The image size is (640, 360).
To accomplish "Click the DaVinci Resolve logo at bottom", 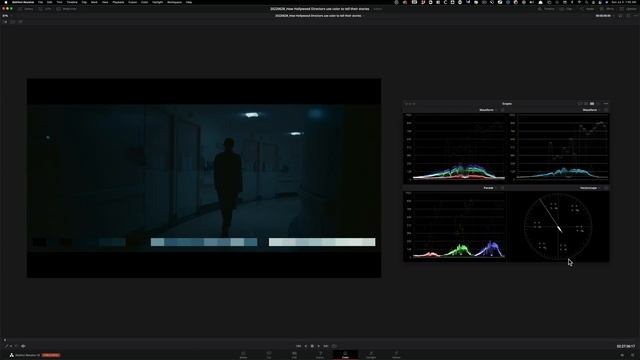I will [11, 355].
